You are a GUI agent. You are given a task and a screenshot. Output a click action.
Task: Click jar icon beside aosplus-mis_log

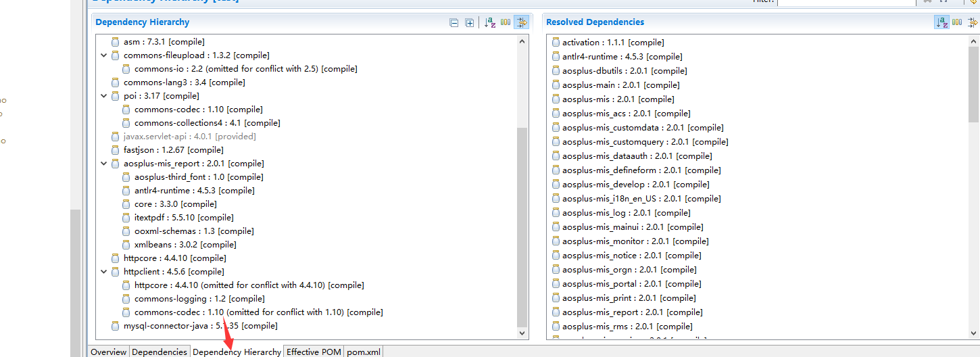click(556, 213)
